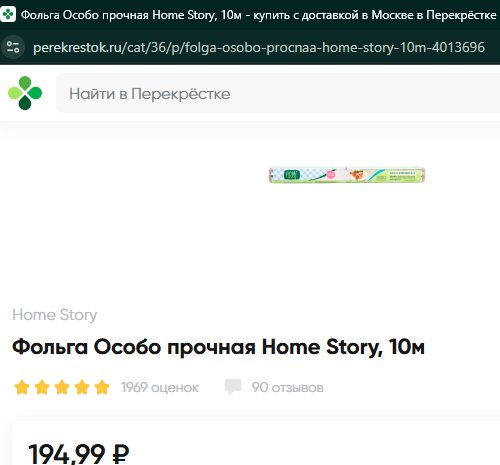Viewport: 500px width, 465px height.
Task: Click the reviews speech bubble icon
Action: point(233,387)
